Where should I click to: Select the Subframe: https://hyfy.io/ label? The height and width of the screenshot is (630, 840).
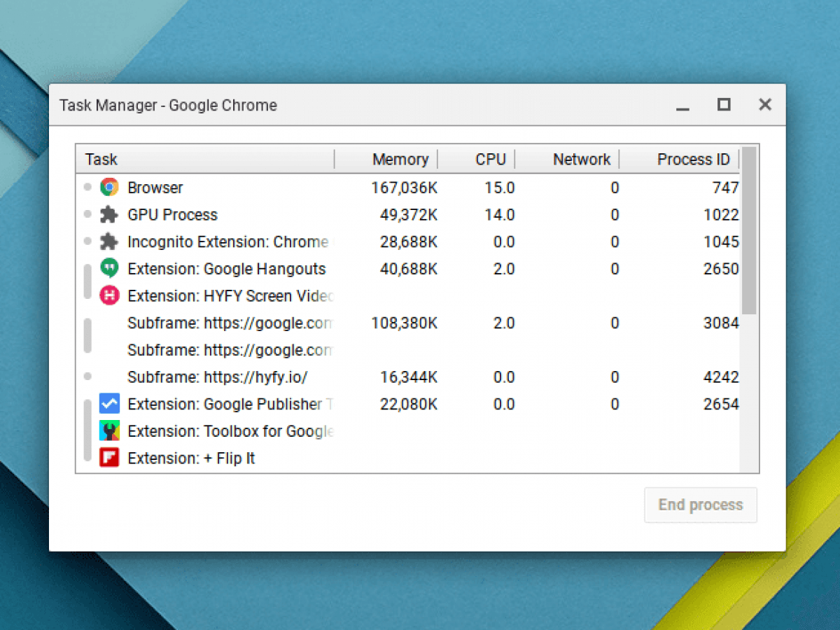click(x=218, y=377)
